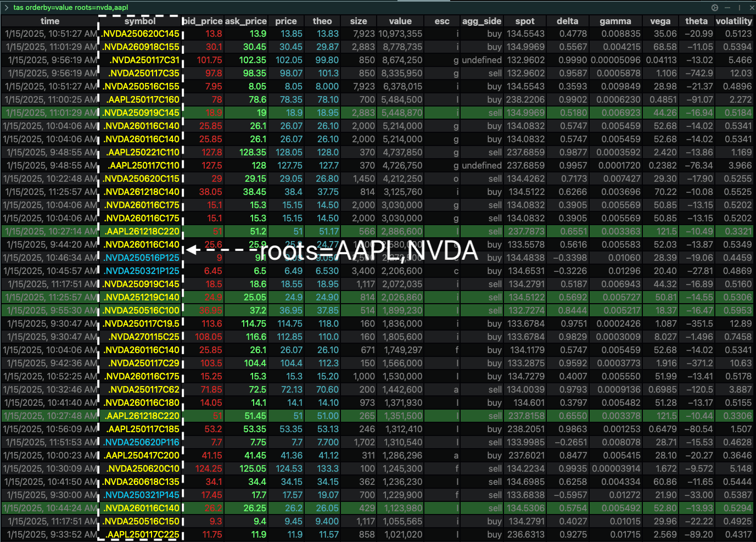Edit the 'tas orderby=value roots=nvda,aapl' command
Screen dimensions: 756x542
(71, 8)
